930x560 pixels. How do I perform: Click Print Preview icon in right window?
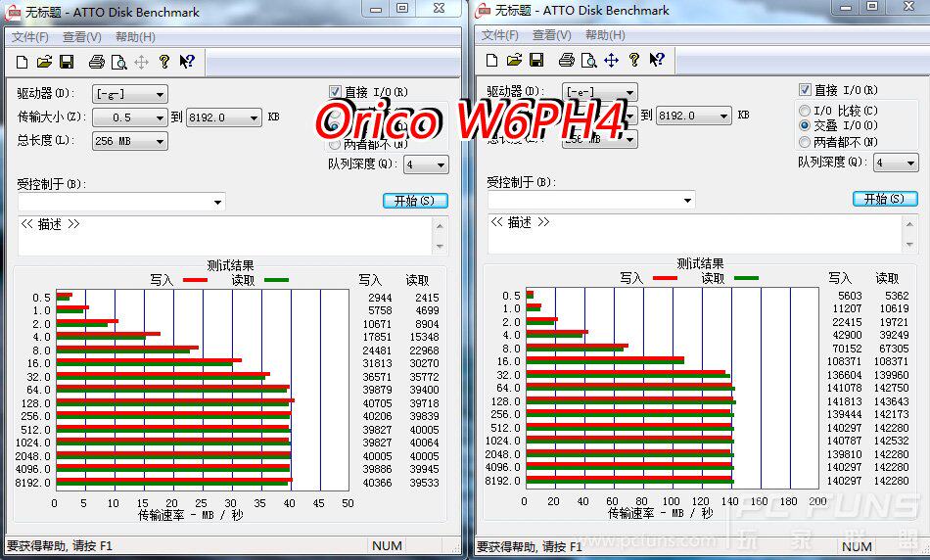tap(589, 60)
